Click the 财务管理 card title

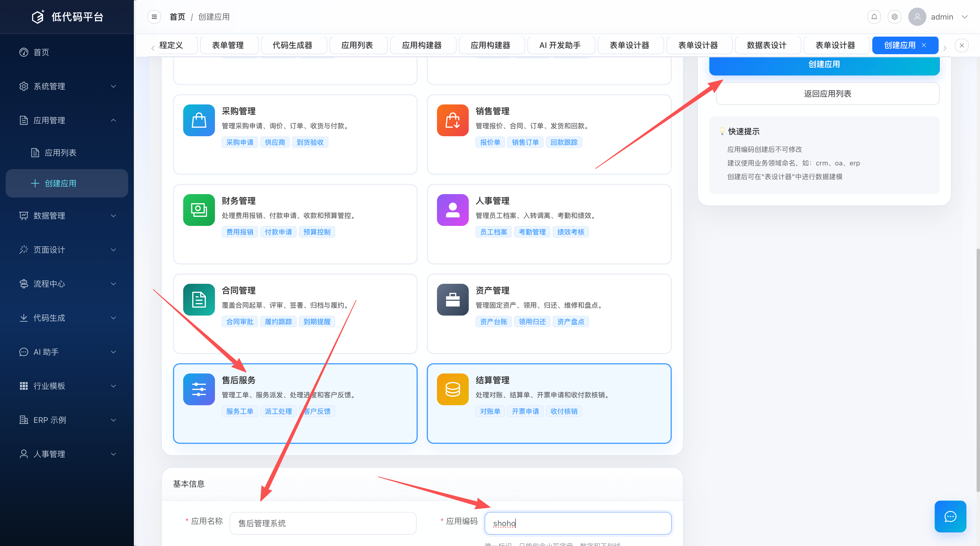pos(238,201)
